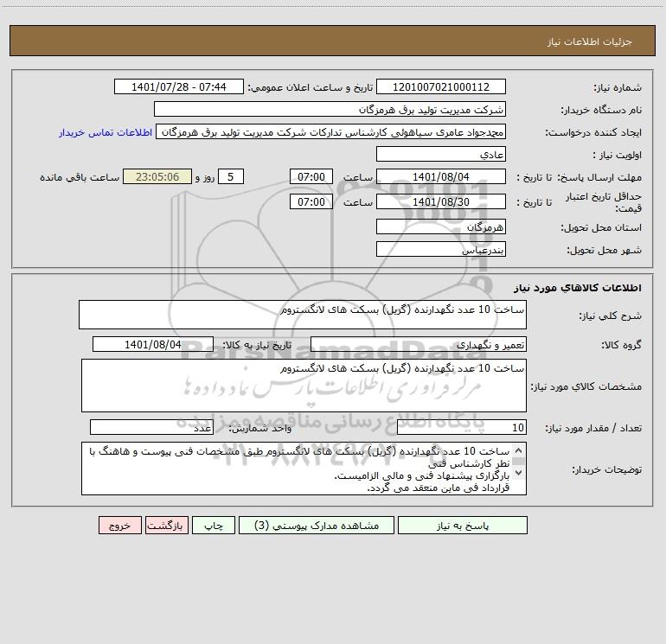Screen dimensions: 666x644
Task: Click delivery city field 'بندرعباس'
Action: point(441,249)
